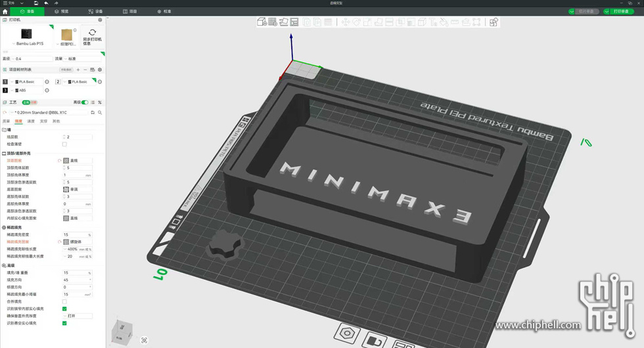Check the 检查薄壁 checkbox
Viewport: 644px width, 348px height.
pos(64,144)
